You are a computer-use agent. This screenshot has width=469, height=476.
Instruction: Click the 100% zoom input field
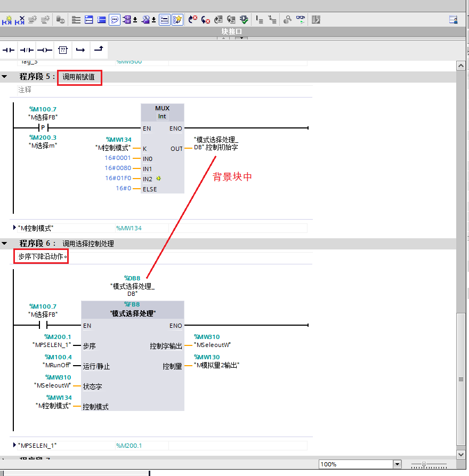(x=356, y=464)
